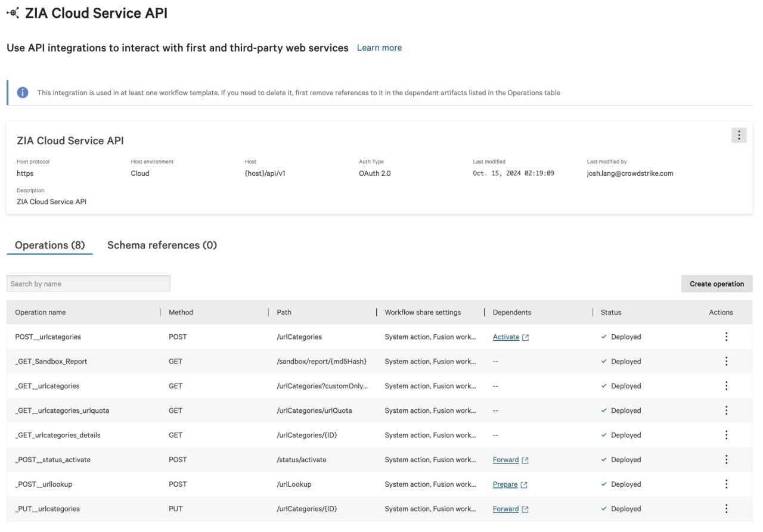Open actions menu for POST__urlcategories row

(x=726, y=337)
